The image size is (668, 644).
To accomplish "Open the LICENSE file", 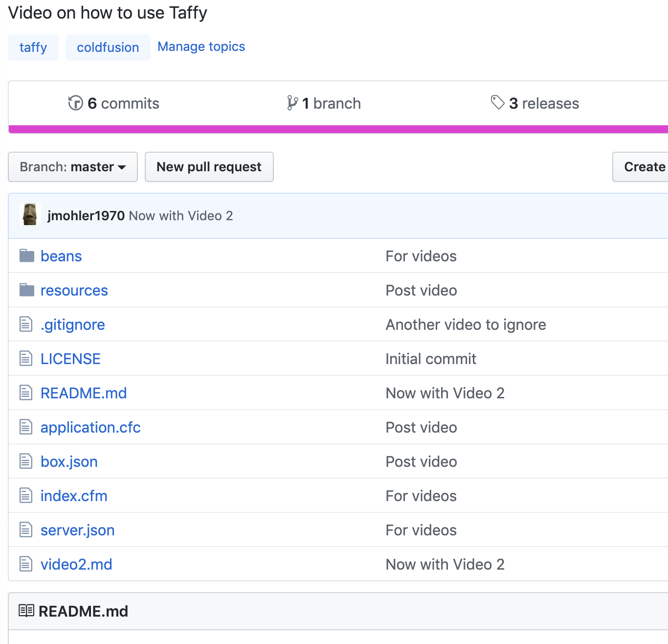I will (x=70, y=359).
